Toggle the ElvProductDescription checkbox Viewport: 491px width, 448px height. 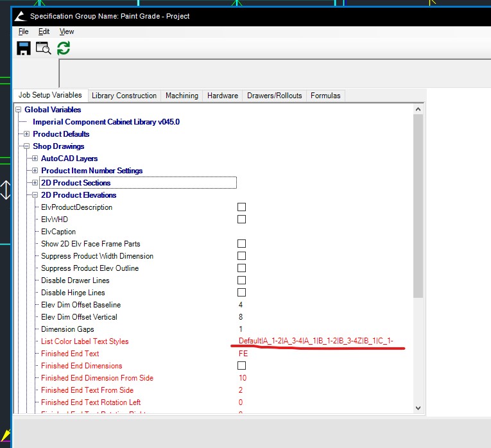click(241, 207)
